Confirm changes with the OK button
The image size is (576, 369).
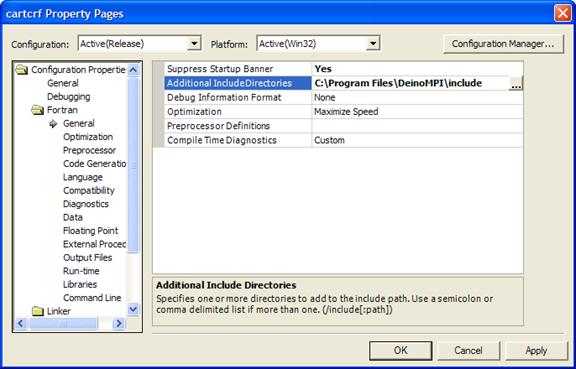click(400, 350)
